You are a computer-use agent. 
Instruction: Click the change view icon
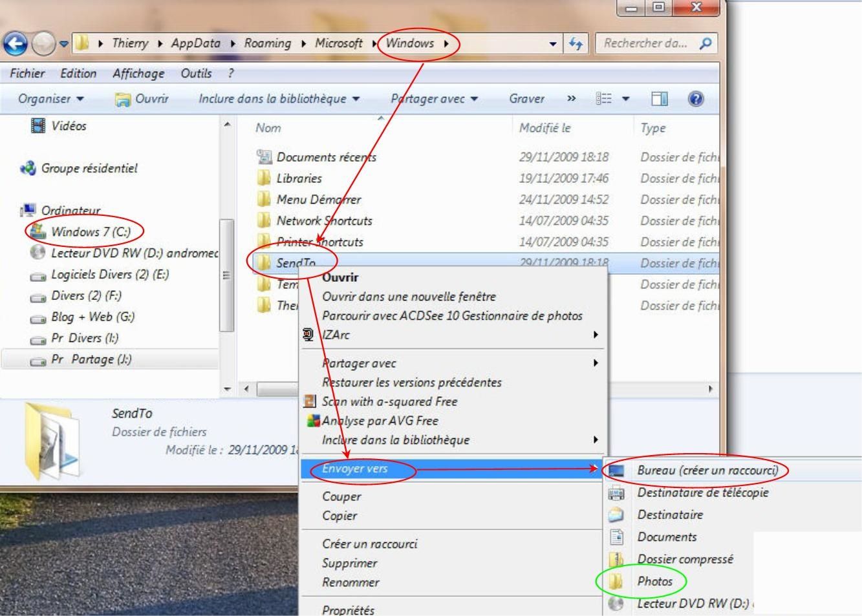(x=603, y=98)
